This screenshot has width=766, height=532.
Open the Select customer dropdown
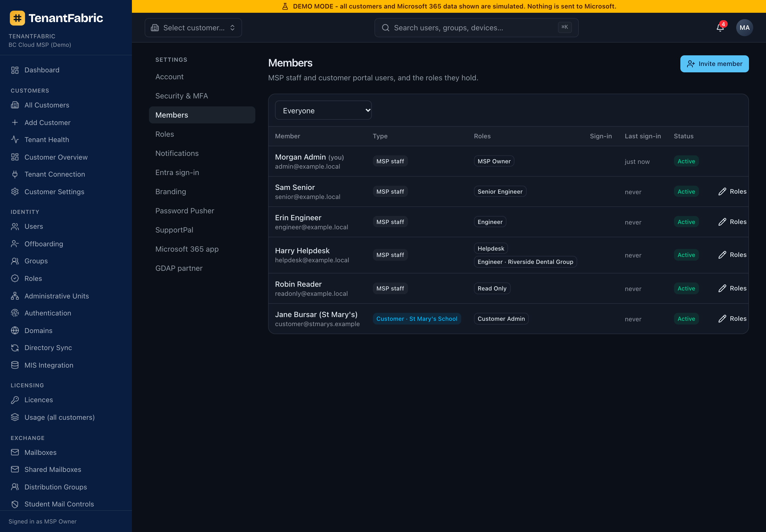[x=193, y=28]
